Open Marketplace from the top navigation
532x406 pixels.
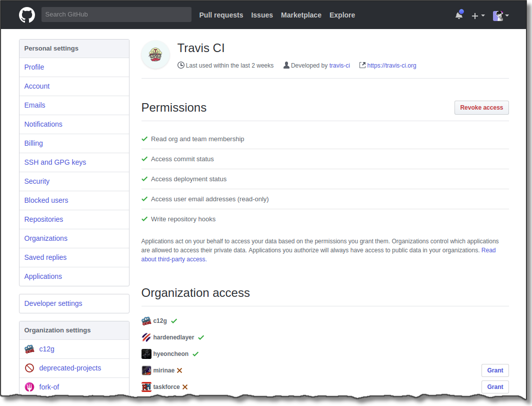click(301, 15)
